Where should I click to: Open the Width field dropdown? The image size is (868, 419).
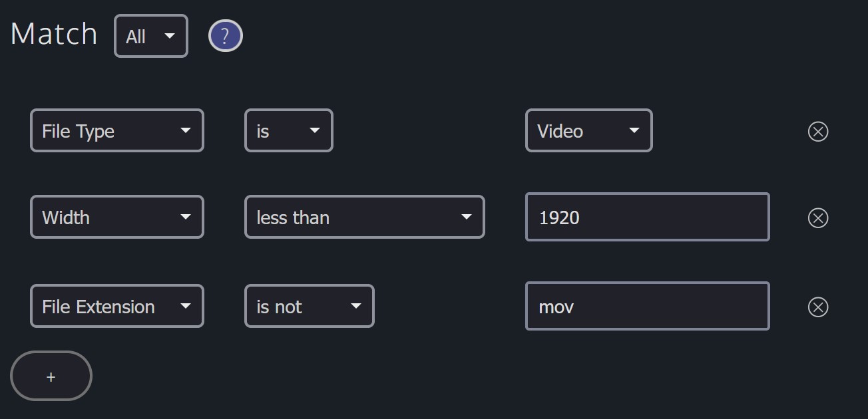(x=117, y=217)
